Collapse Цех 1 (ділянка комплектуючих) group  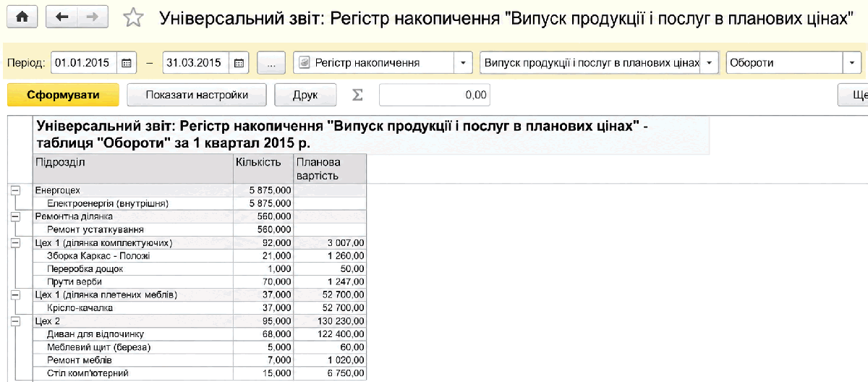click(15, 242)
